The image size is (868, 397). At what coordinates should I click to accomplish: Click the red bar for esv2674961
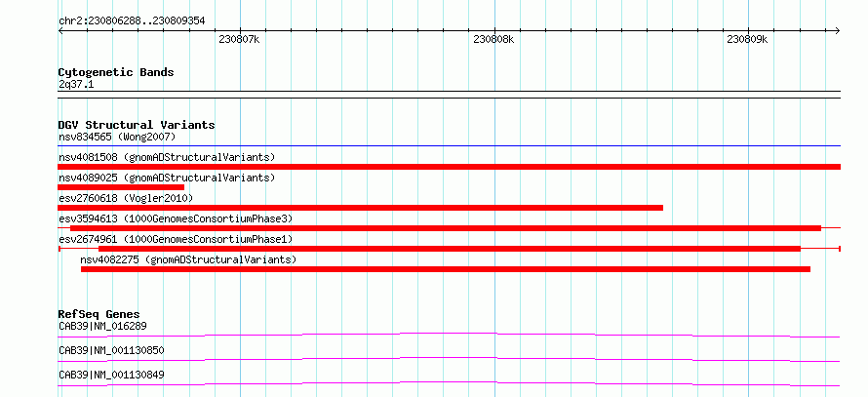point(450,249)
